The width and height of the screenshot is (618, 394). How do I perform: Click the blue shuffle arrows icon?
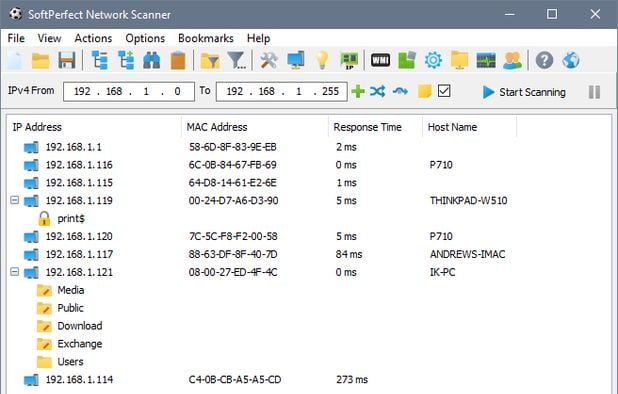pyautogui.click(x=378, y=91)
